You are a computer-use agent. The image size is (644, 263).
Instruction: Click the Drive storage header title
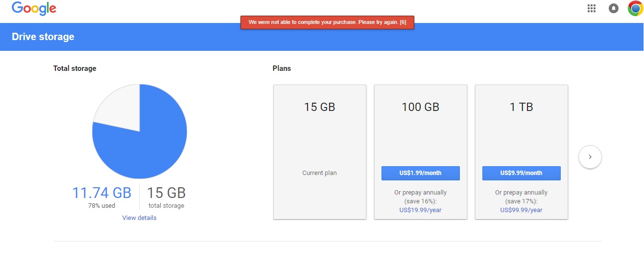(x=43, y=37)
